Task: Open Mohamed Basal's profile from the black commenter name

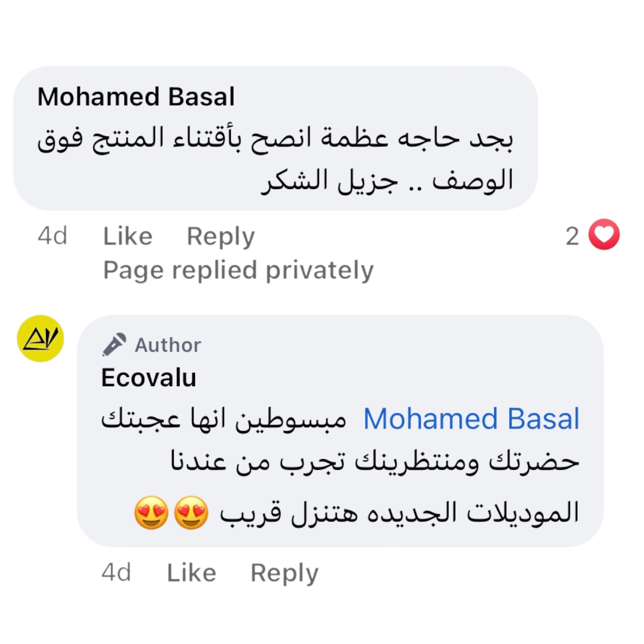Action: [x=136, y=97]
